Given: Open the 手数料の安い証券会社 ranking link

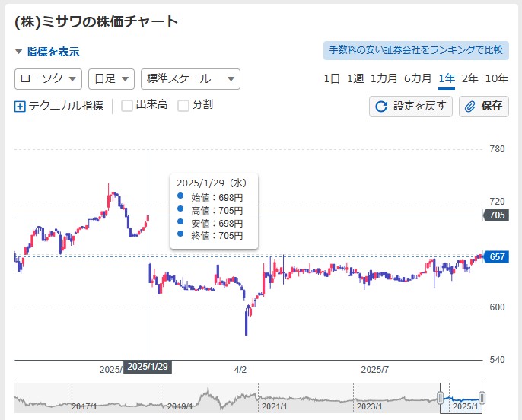Looking at the screenshot, I should pos(415,50).
